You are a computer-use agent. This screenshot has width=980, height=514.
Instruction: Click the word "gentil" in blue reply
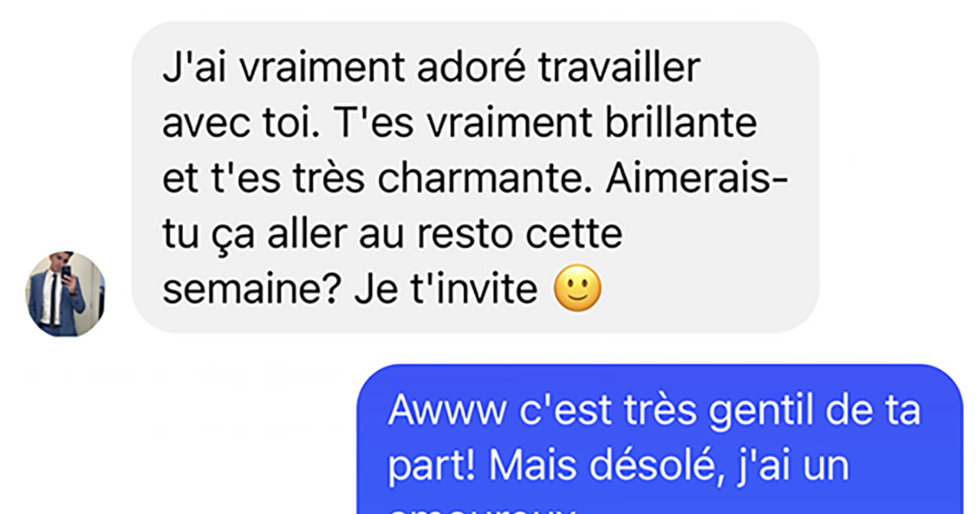(751, 412)
